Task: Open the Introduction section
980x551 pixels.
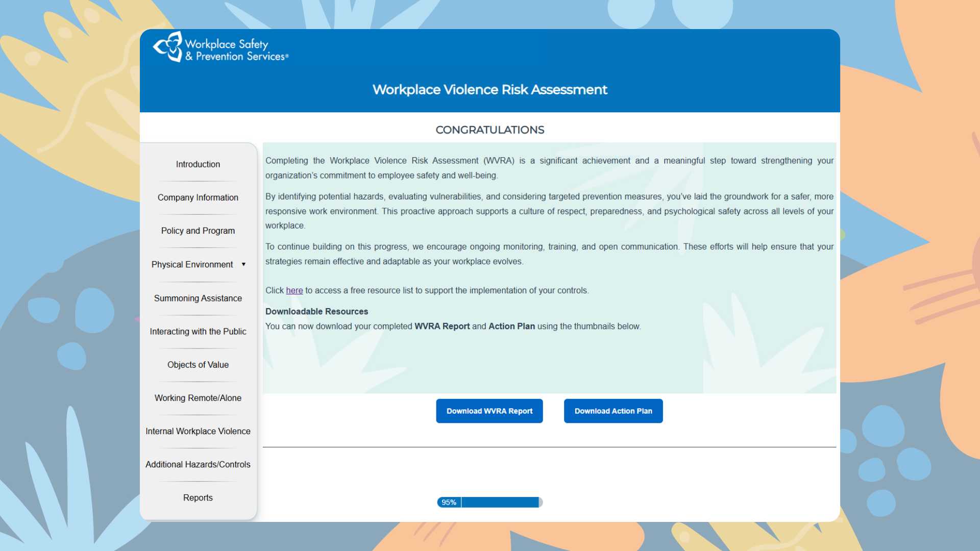Action: tap(198, 164)
